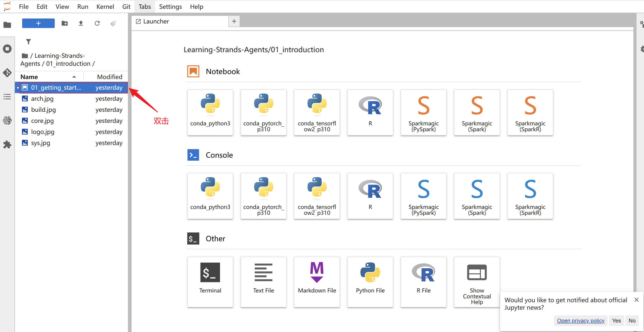Open the Help menu
This screenshot has width=644, height=332.
coord(196,7)
